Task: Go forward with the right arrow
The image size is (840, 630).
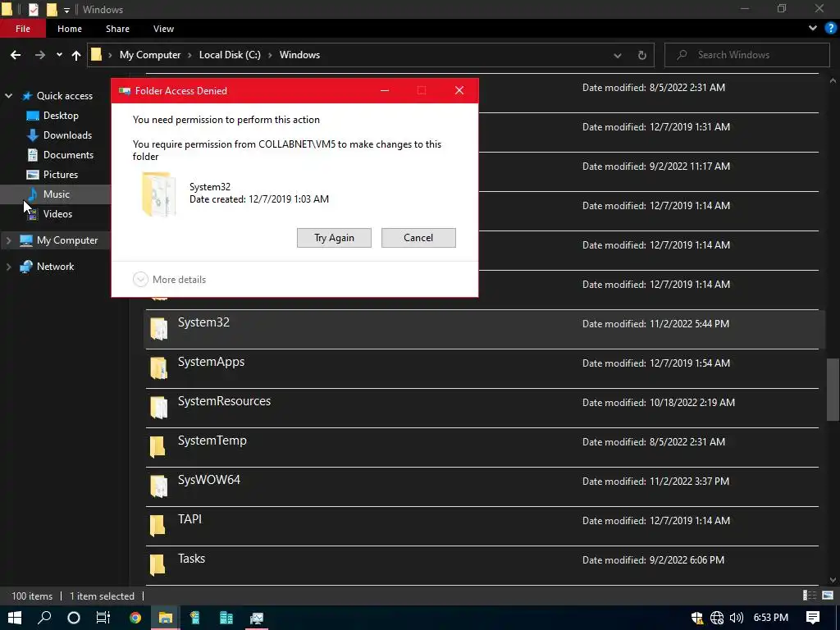Action: [39, 55]
